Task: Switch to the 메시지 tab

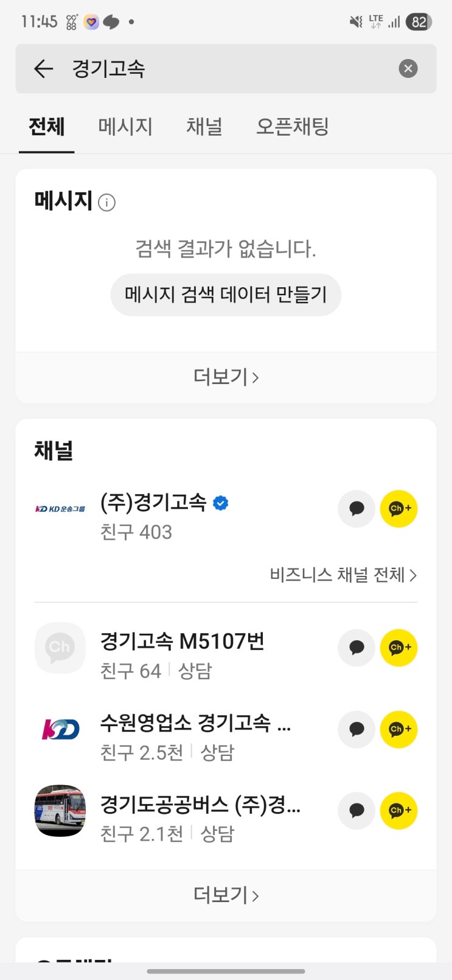Action: (125, 127)
